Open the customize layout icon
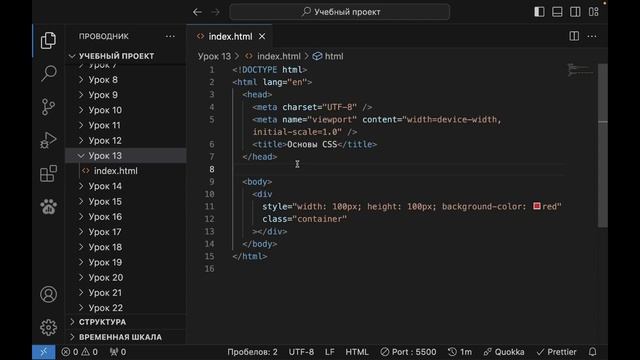Image resolution: width=640 pixels, height=360 pixels. point(593,12)
